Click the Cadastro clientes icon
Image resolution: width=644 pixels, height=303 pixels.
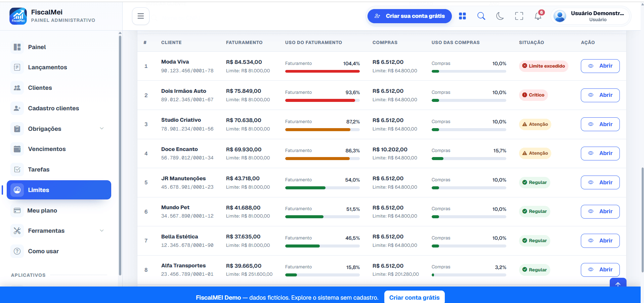[17, 108]
